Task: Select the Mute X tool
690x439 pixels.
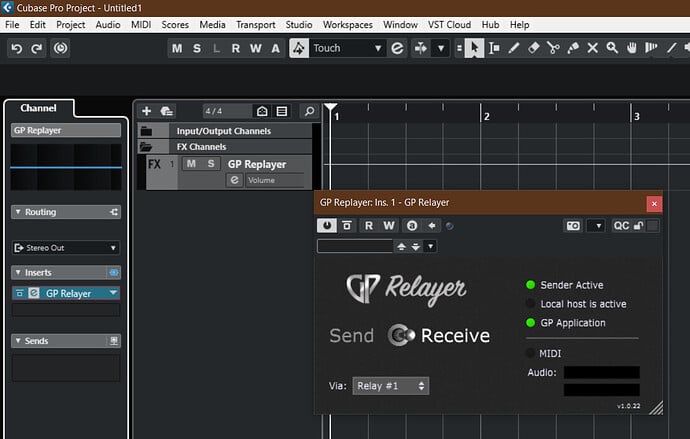Action: click(x=595, y=48)
